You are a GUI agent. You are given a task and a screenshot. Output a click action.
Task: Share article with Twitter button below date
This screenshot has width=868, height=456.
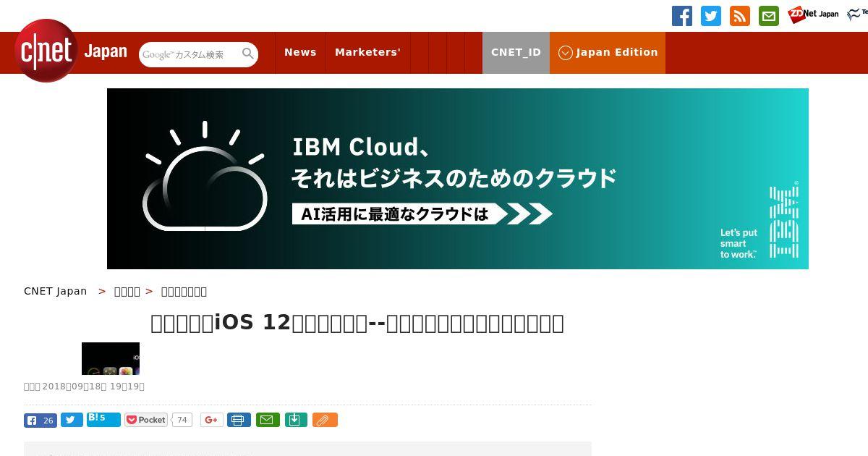pyautogui.click(x=72, y=420)
